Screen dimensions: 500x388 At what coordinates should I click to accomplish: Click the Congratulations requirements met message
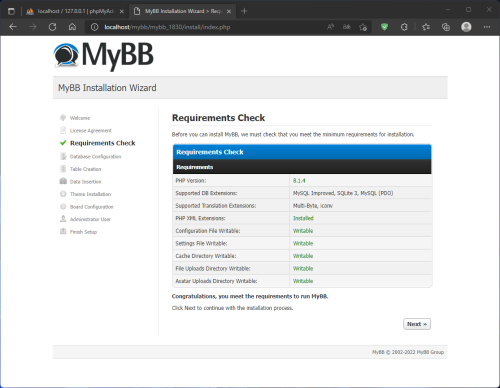[250, 296]
